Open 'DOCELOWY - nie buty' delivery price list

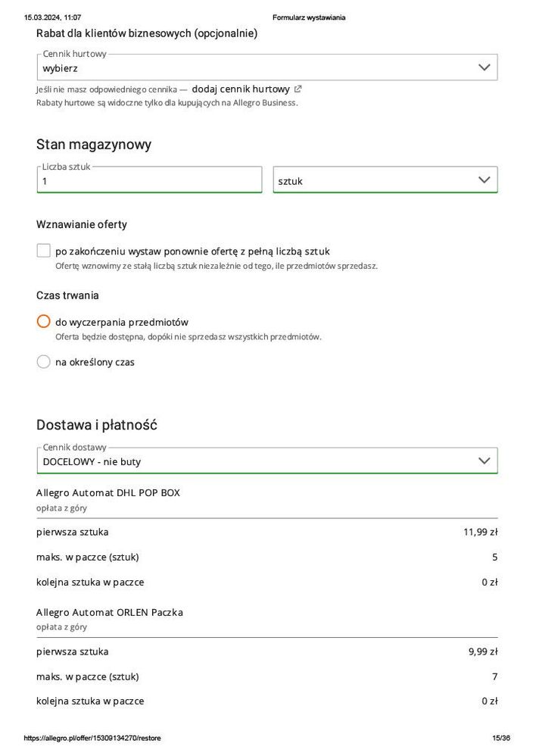pos(257,461)
